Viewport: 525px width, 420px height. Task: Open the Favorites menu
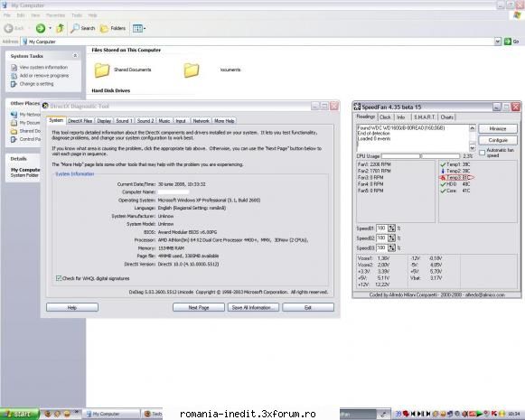coord(55,15)
